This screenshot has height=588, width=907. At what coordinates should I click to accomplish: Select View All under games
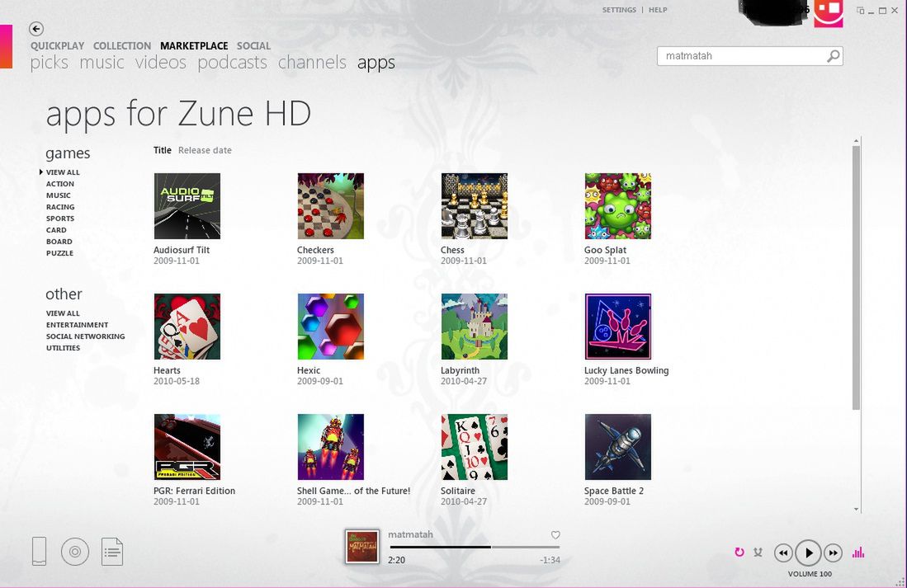click(63, 172)
